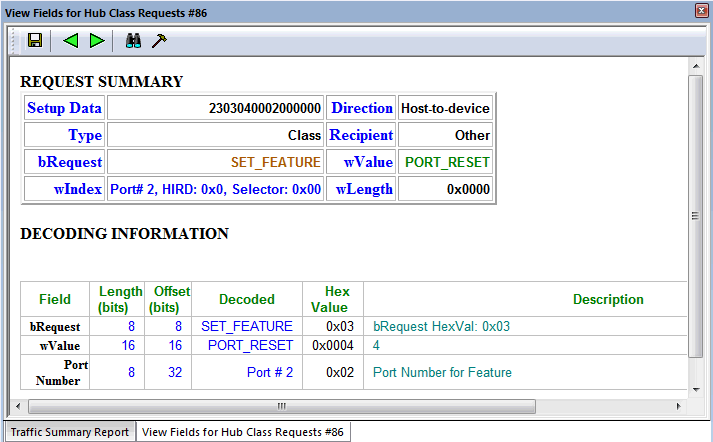
Task: Click the Recipient label cell
Action: coord(362,135)
